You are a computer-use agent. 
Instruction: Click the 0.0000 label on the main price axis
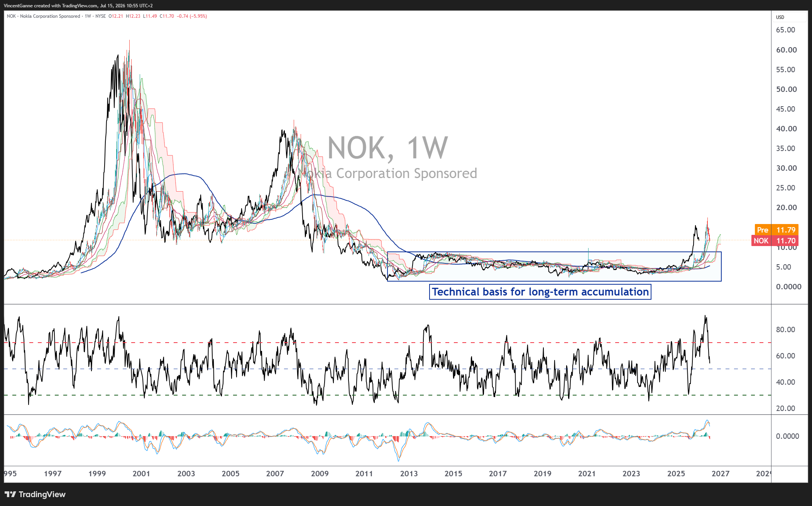pyautogui.click(x=789, y=287)
